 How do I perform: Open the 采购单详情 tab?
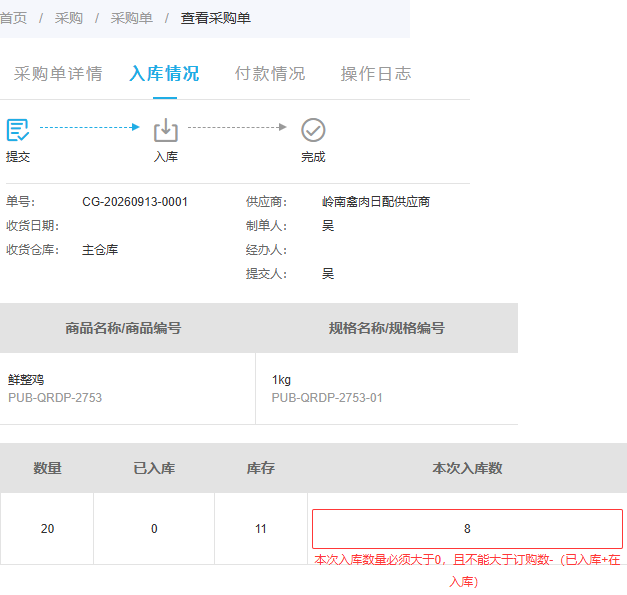tap(58, 74)
